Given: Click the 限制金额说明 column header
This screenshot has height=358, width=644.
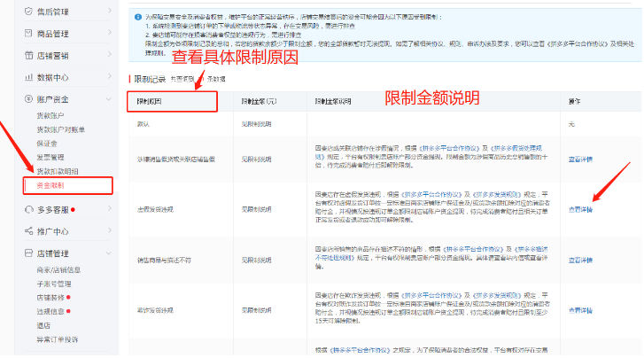Looking at the screenshot, I should 333,101.
